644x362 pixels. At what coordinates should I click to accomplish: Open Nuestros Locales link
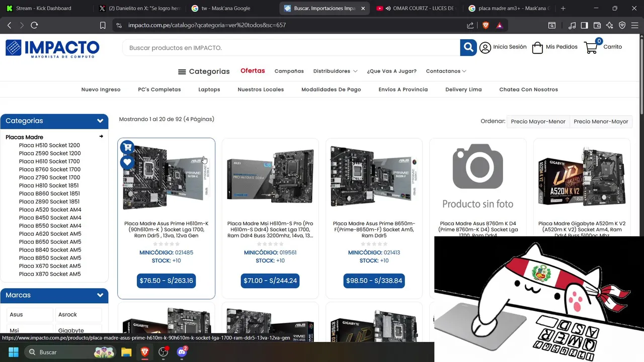coord(261,89)
